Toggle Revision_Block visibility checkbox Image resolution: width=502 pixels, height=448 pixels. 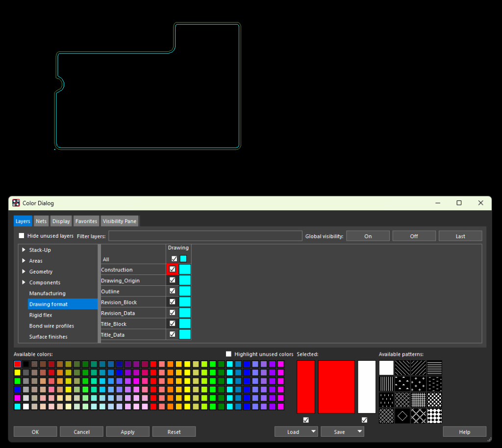click(x=172, y=302)
